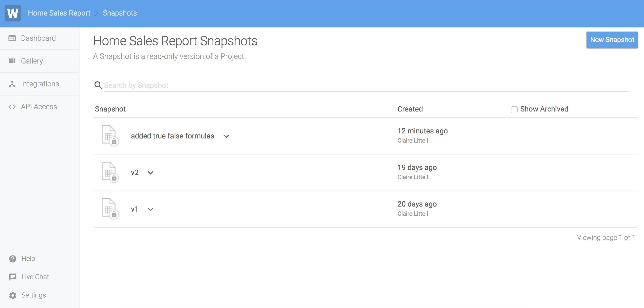The image size is (644, 308).
Task: Open the v2 snapshot dropdown chevron
Action: click(150, 173)
